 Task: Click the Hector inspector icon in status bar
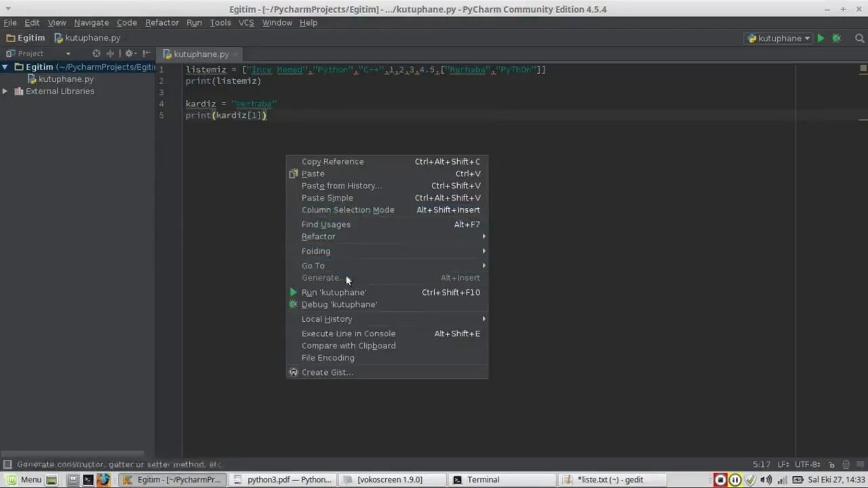[x=846, y=464]
